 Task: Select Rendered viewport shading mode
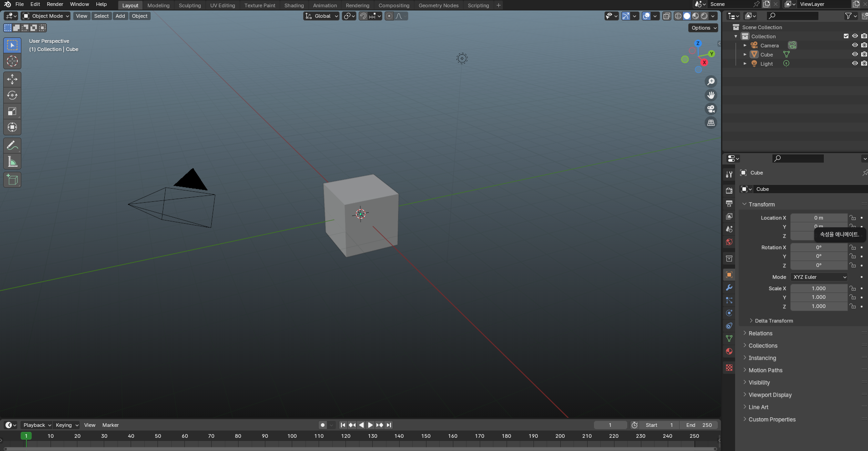coord(704,16)
